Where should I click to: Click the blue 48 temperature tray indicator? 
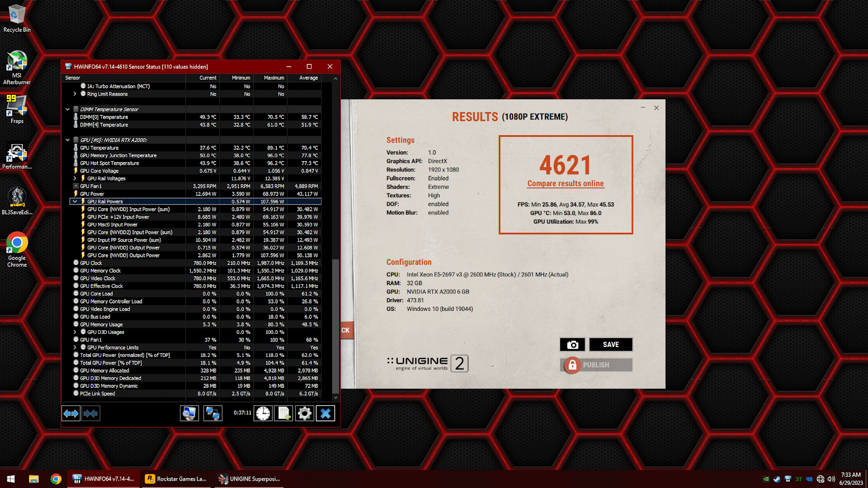click(809, 479)
